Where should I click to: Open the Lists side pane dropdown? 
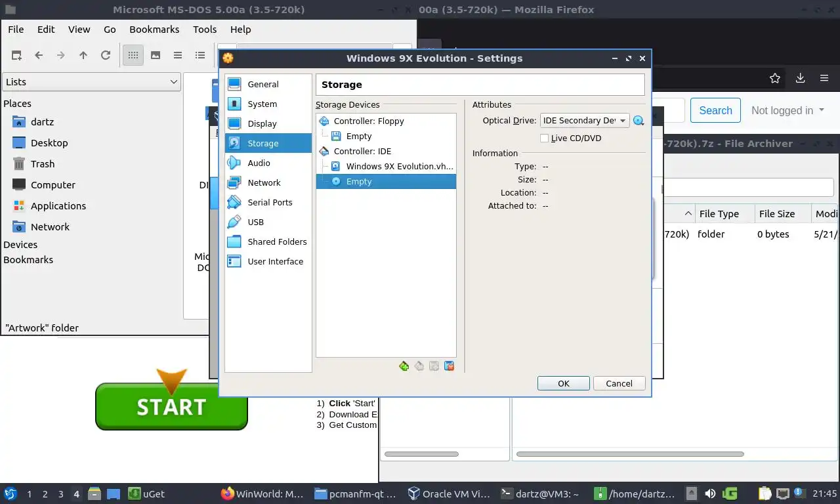[x=91, y=82]
